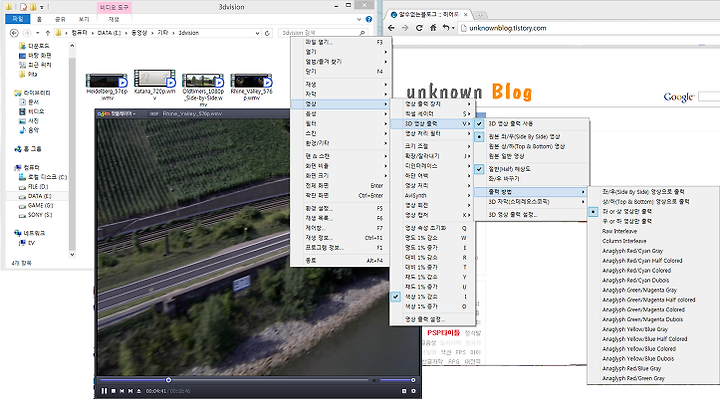Image resolution: width=720 pixels, height=399 pixels.
Task: Expand '3D 자막' stereoscopic submenu
Action: tap(532, 202)
